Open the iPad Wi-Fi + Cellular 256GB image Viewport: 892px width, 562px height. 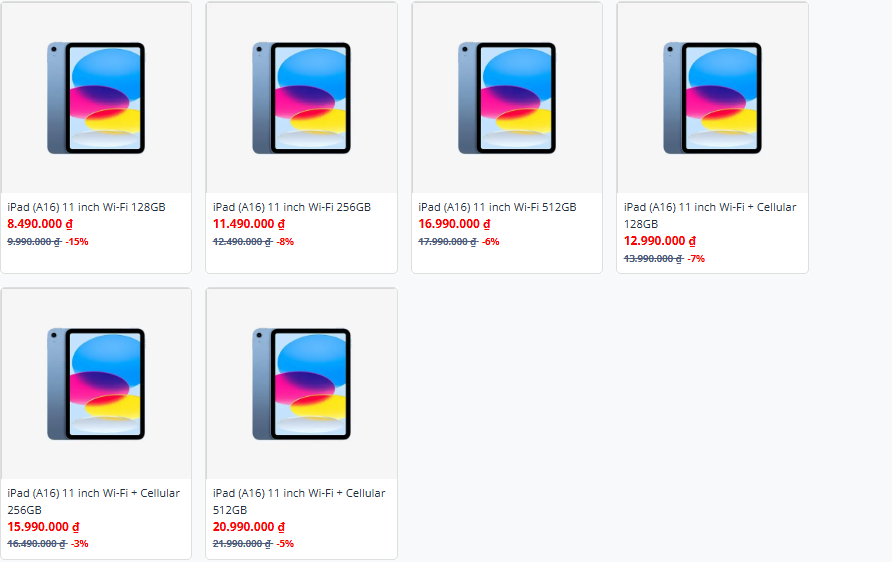click(96, 384)
